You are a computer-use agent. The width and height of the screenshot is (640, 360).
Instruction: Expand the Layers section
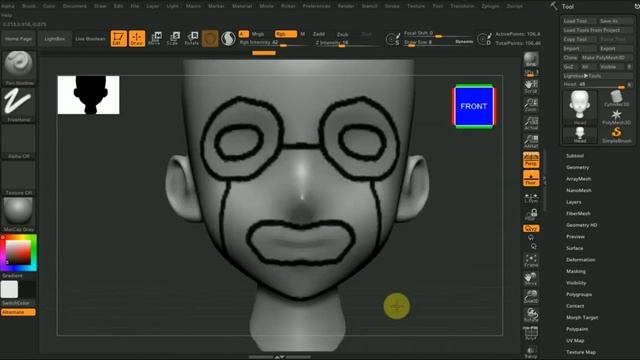coord(573,202)
